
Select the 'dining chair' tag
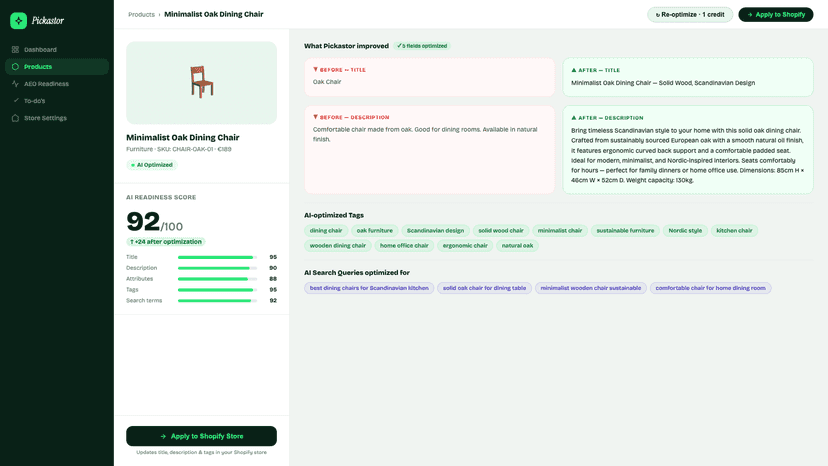(x=326, y=230)
